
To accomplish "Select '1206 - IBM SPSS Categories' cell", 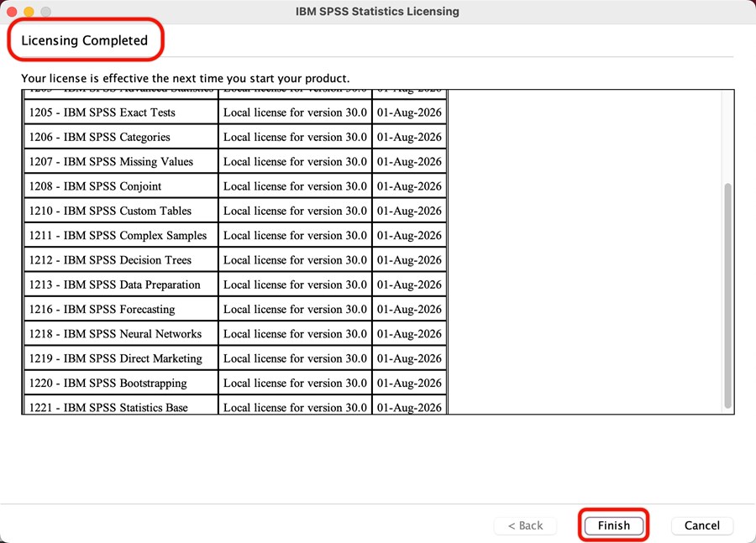I will pos(121,137).
